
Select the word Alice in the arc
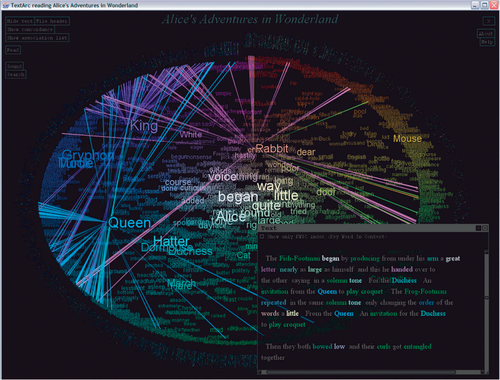(231, 217)
